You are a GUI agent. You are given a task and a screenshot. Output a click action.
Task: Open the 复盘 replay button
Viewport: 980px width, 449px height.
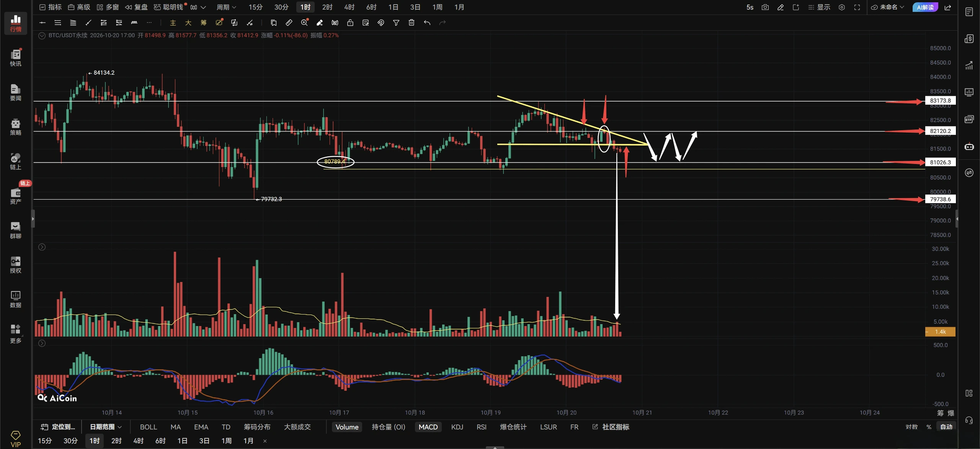click(x=136, y=7)
